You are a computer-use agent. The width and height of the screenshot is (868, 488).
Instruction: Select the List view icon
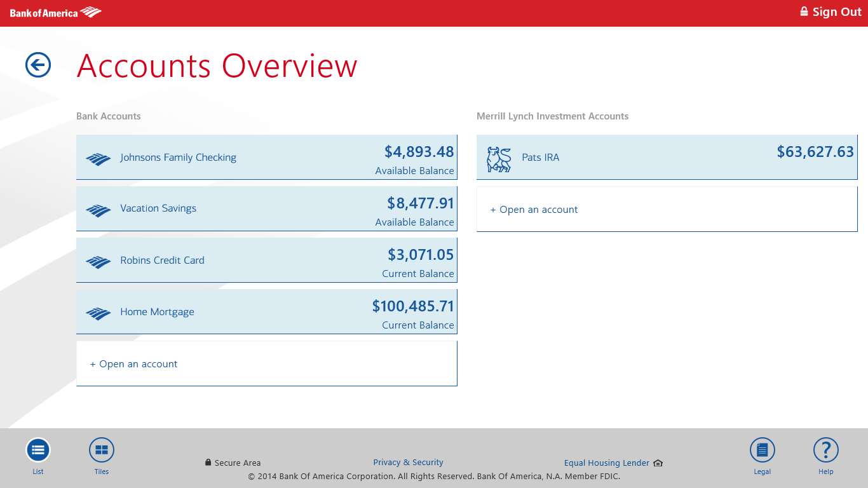37,449
